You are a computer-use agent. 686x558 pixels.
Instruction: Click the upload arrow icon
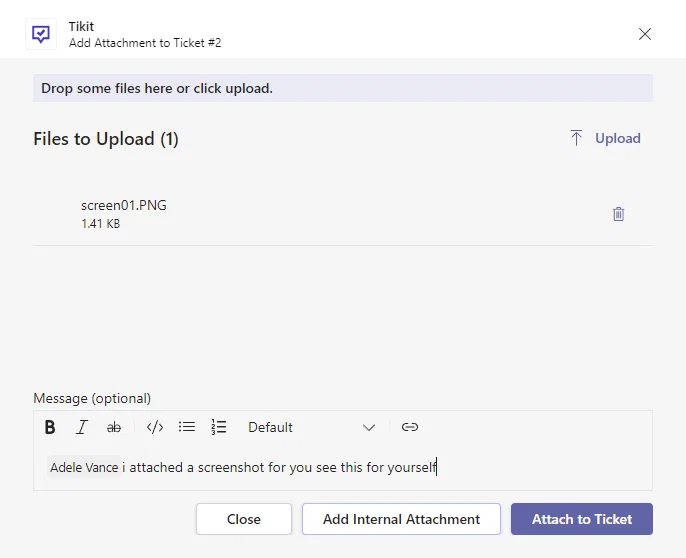[576, 138]
